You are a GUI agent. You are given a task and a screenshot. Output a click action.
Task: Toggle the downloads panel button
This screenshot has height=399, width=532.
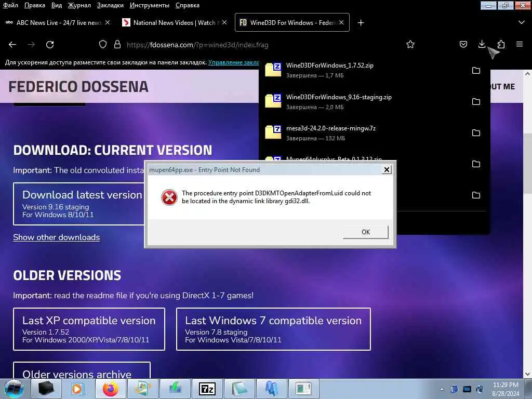point(482,44)
